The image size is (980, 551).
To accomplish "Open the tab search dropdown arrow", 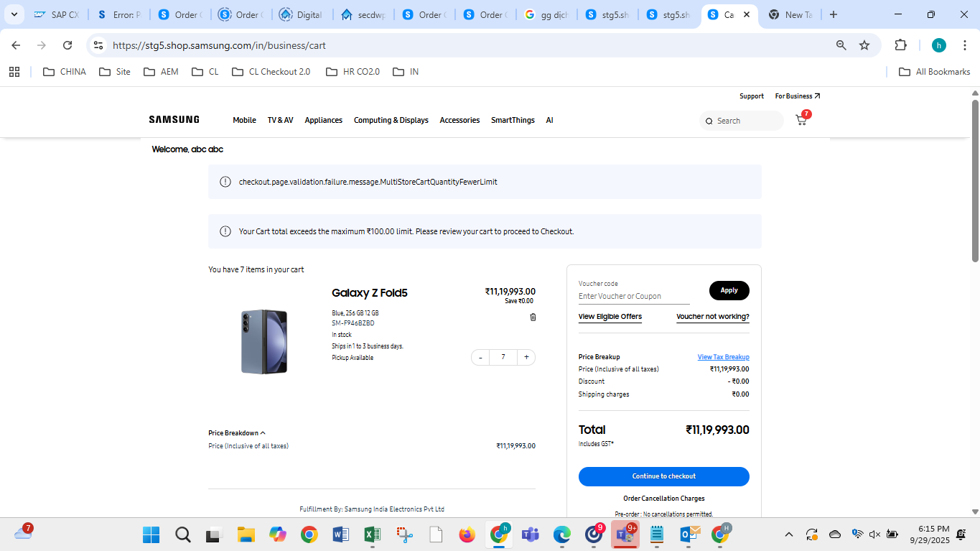I will click(14, 14).
